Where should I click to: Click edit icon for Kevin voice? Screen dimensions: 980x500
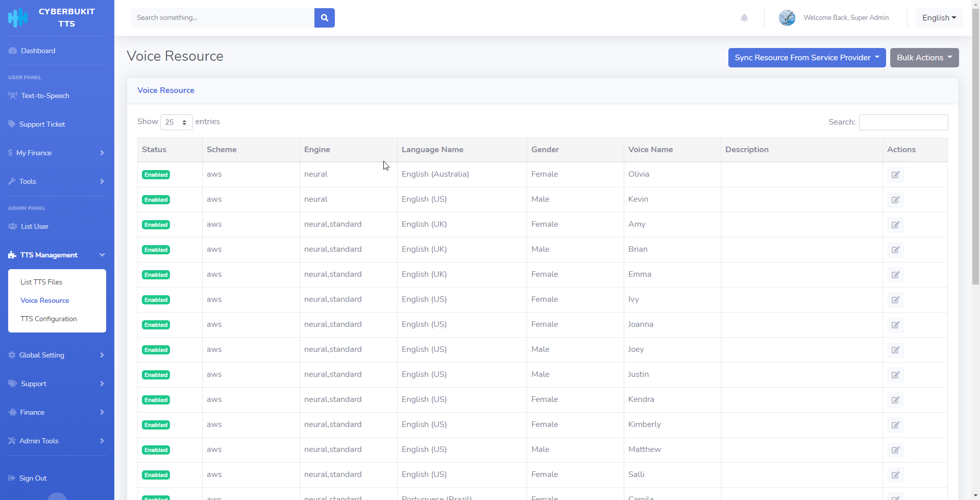click(x=895, y=200)
